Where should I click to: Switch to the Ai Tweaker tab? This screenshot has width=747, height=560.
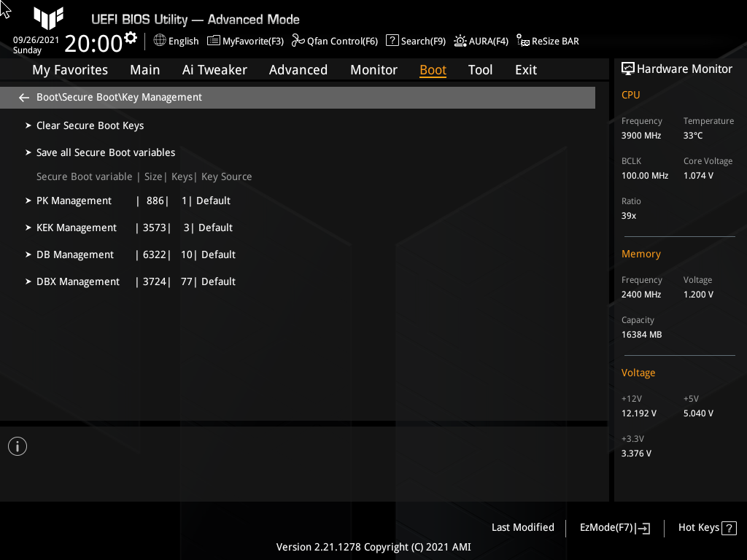coord(214,69)
